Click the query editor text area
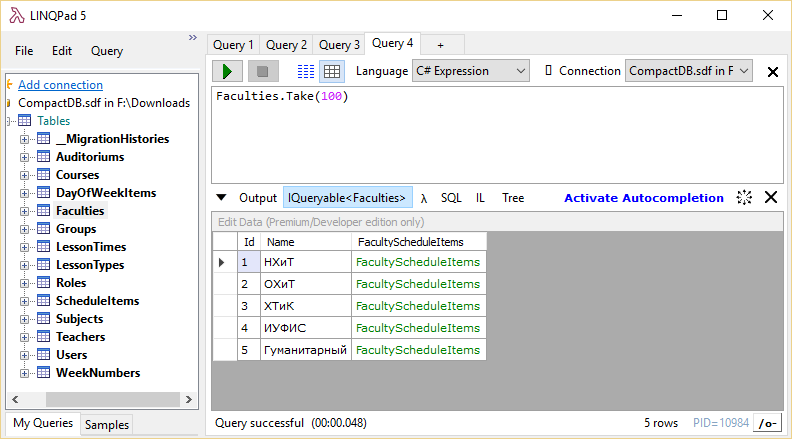The height and width of the screenshot is (439, 792). point(497,135)
